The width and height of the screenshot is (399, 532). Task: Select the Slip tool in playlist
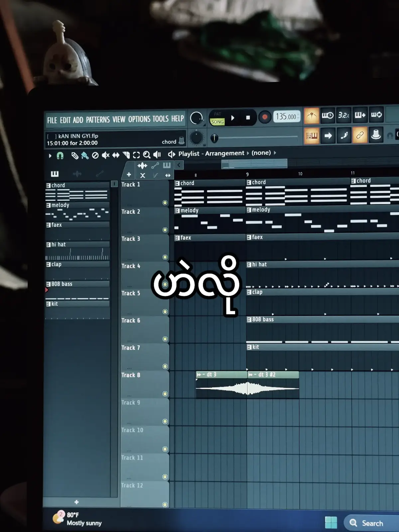click(x=116, y=155)
